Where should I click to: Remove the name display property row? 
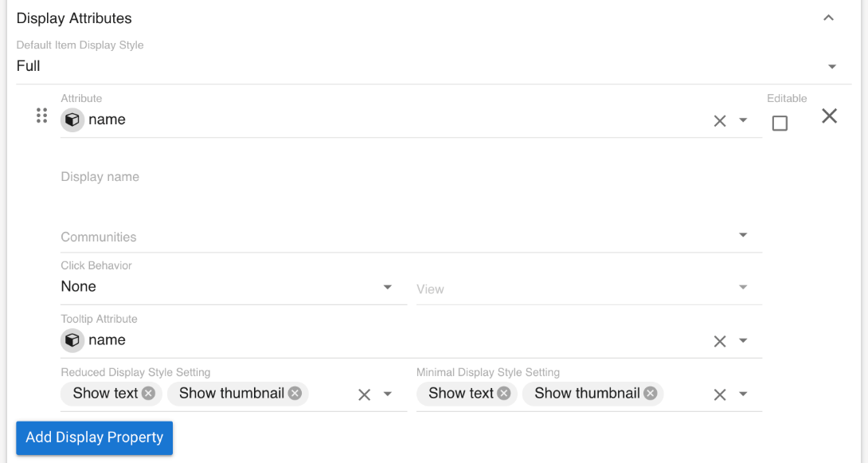coord(829,116)
